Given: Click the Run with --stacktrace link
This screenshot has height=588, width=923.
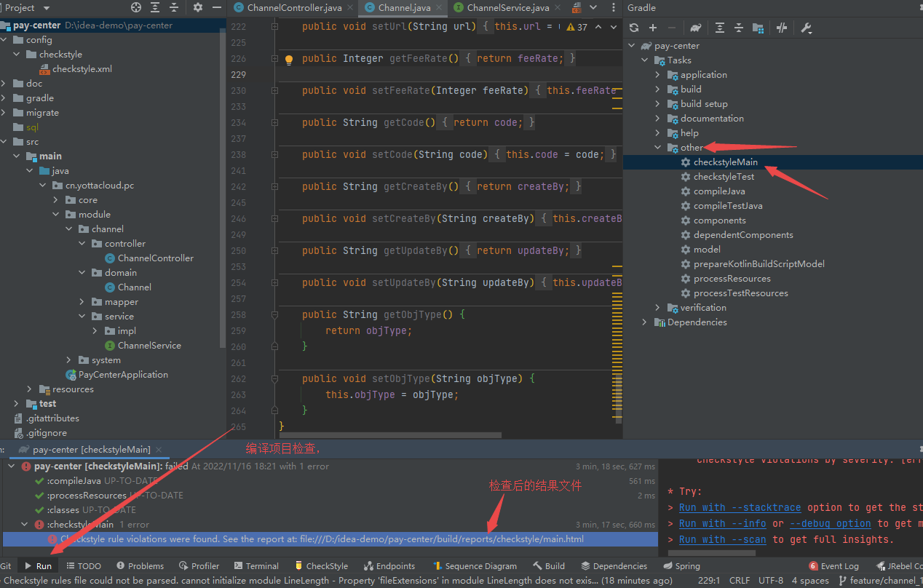Looking at the screenshot, I should [x=740, y=507].
